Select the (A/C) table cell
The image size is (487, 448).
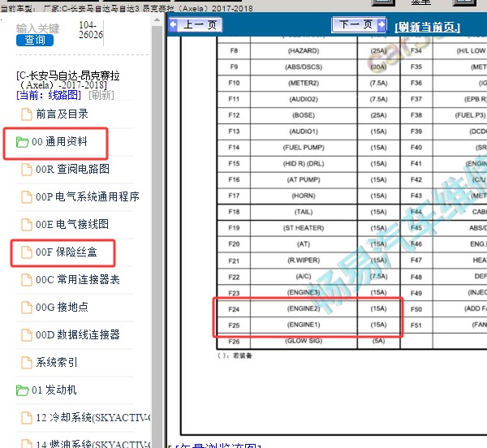[304, 276]
